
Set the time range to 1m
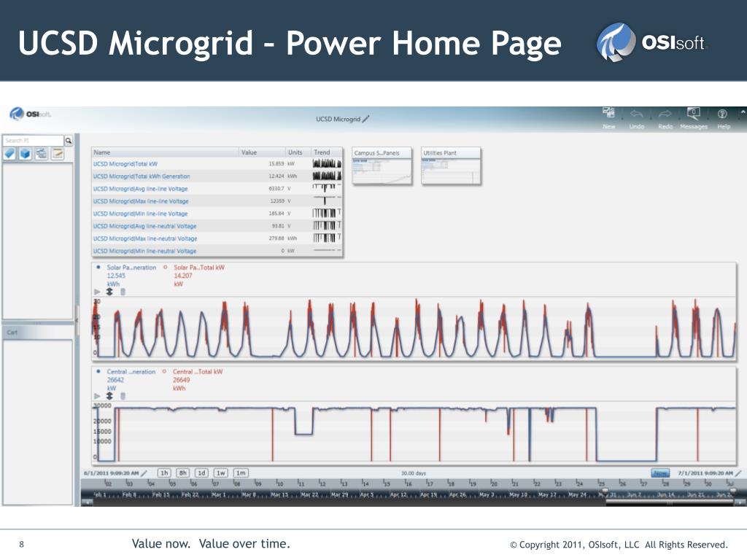(x=241, y=473)
